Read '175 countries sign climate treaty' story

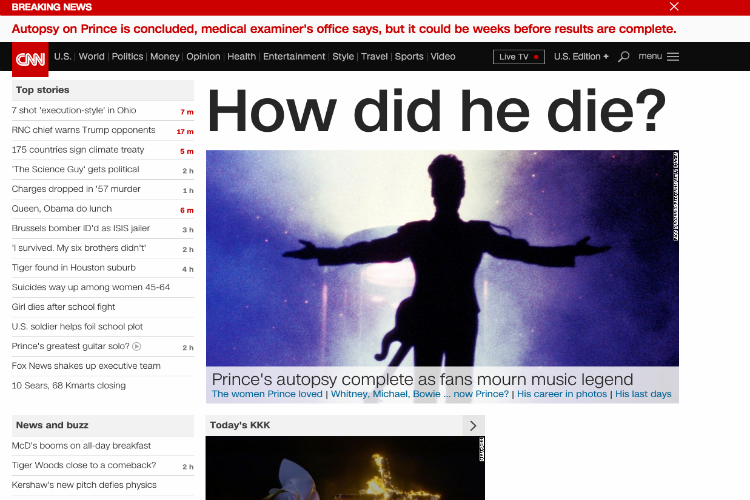click(77, 150)
